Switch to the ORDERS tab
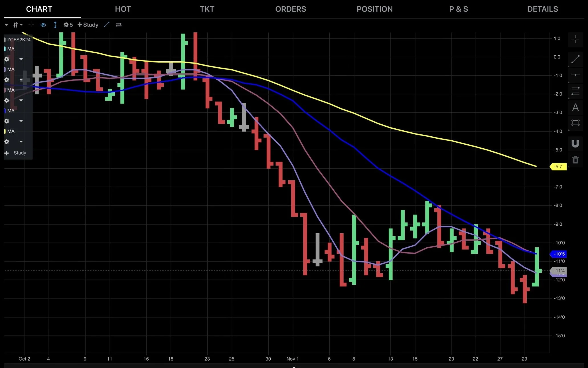The height and width of the screenshot is (368, 588). (x=290, y=9)
